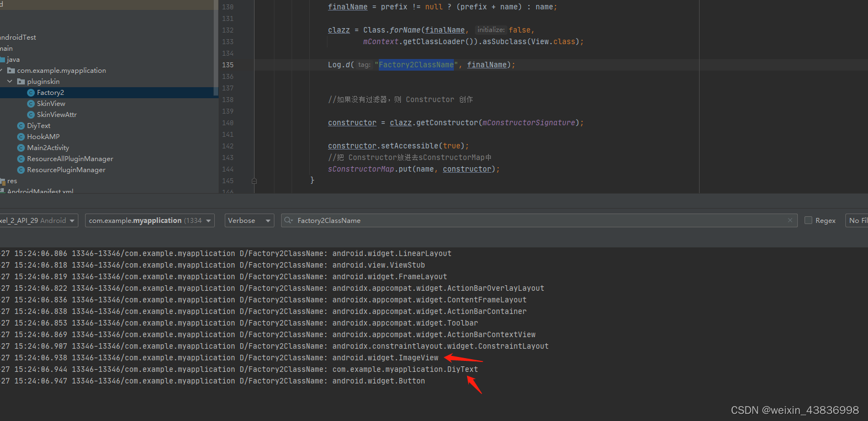Open ResourceAllPluginManager class
Screen dimensions: 868x421
click(x=70, y=159)
